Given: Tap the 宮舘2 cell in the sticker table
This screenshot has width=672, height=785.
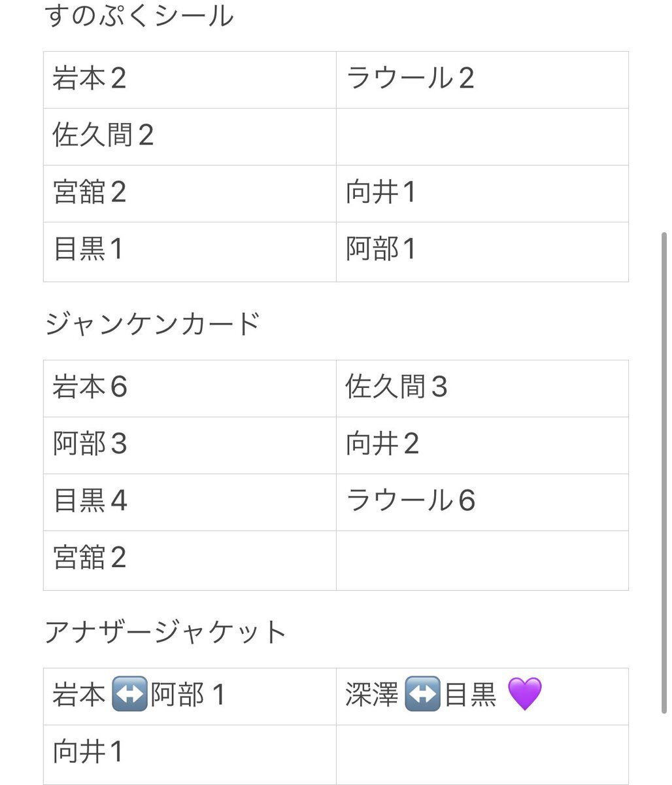Looking at the screenshot, I should [x=190, y=194].
